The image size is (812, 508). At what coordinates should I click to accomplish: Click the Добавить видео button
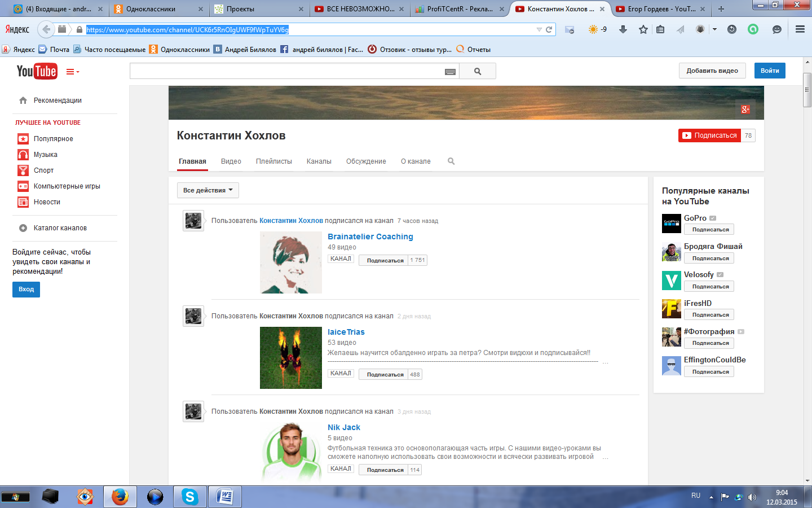click(712, 71)
